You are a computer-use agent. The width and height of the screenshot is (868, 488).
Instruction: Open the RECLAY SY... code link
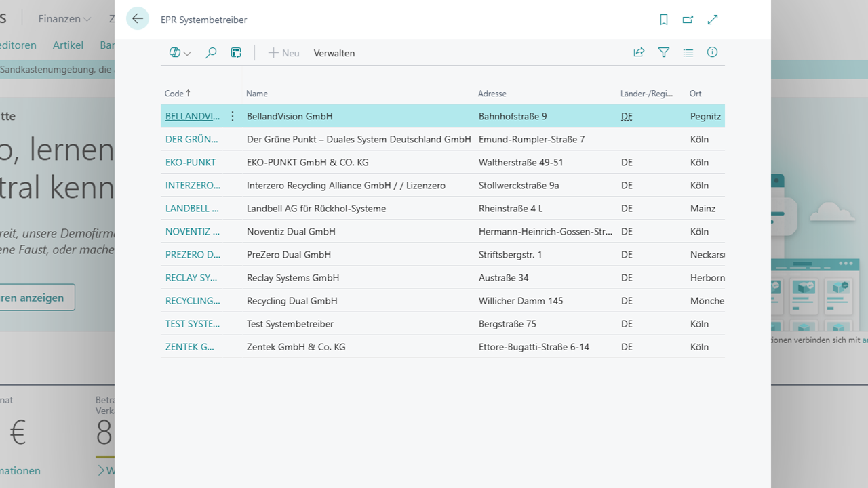pos(192,277)
